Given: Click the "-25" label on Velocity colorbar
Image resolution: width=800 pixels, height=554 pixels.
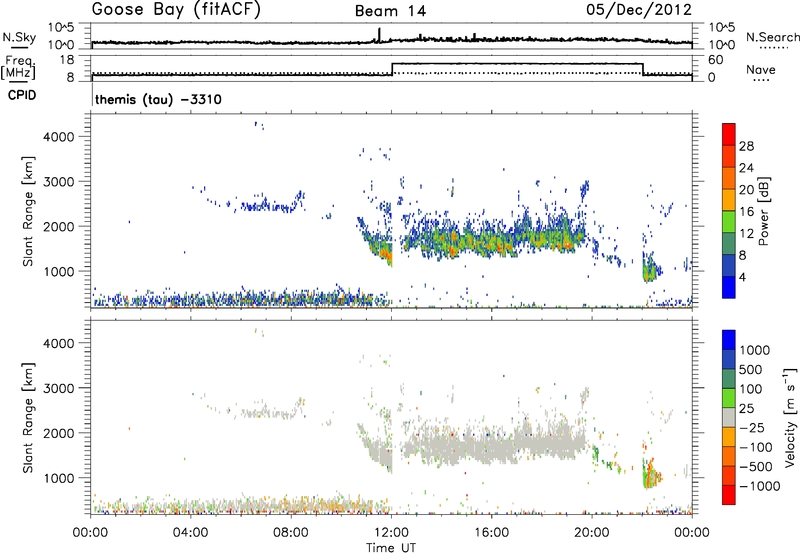Looking at the screenshot, I should (751, 428).
